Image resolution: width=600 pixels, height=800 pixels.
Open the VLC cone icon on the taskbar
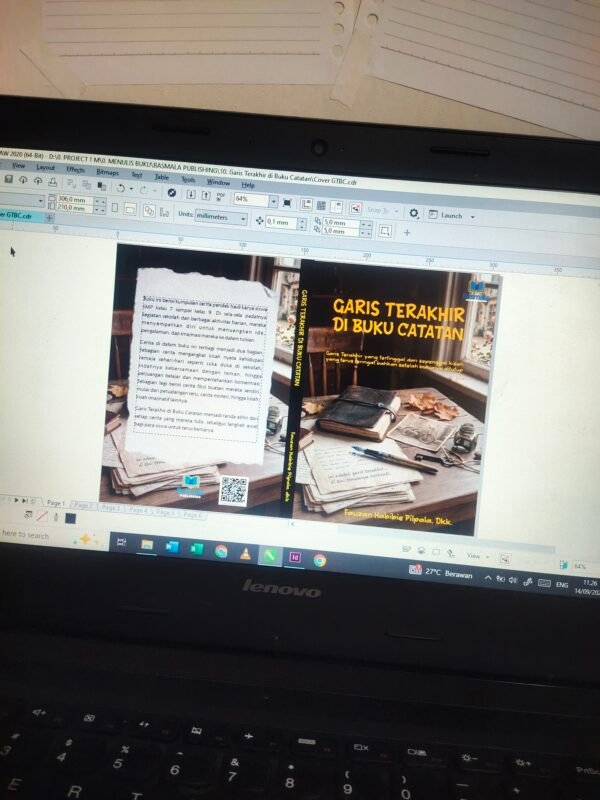[245, 554]
